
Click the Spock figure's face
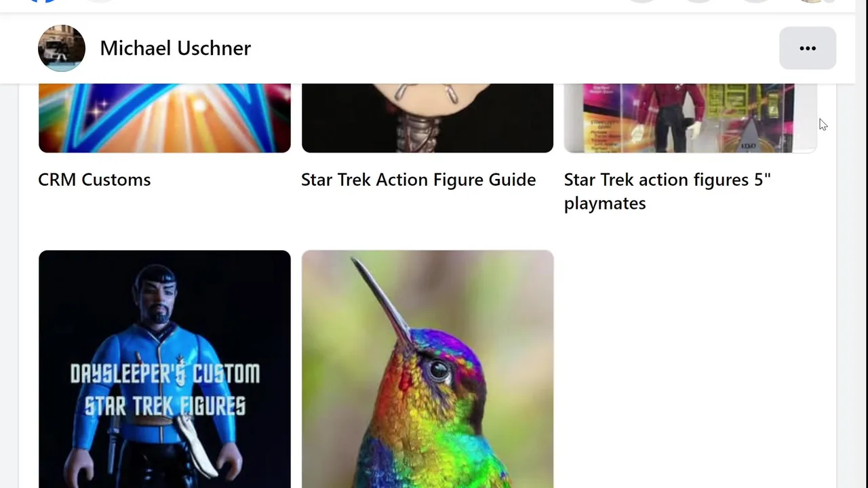(155, 300)
